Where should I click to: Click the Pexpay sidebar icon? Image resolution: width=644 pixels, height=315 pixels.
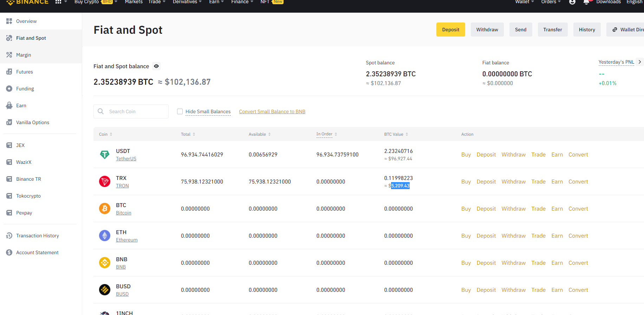[x=9, y=213]
